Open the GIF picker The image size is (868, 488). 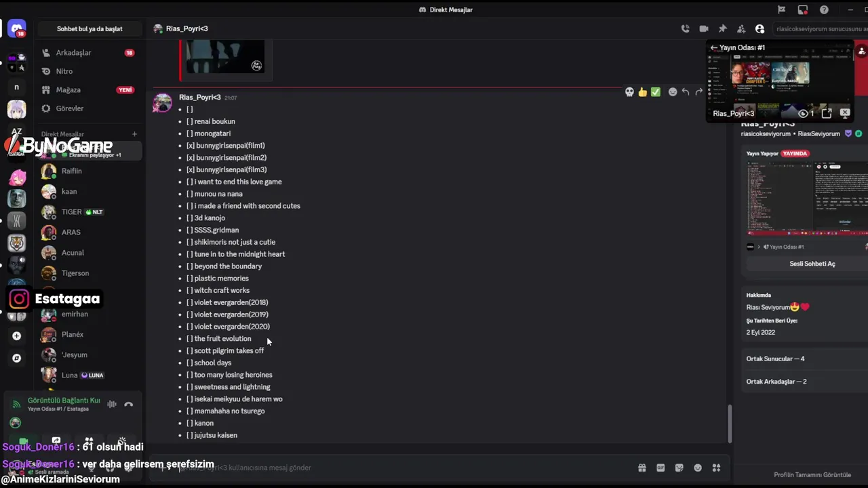tap(660, 468)
